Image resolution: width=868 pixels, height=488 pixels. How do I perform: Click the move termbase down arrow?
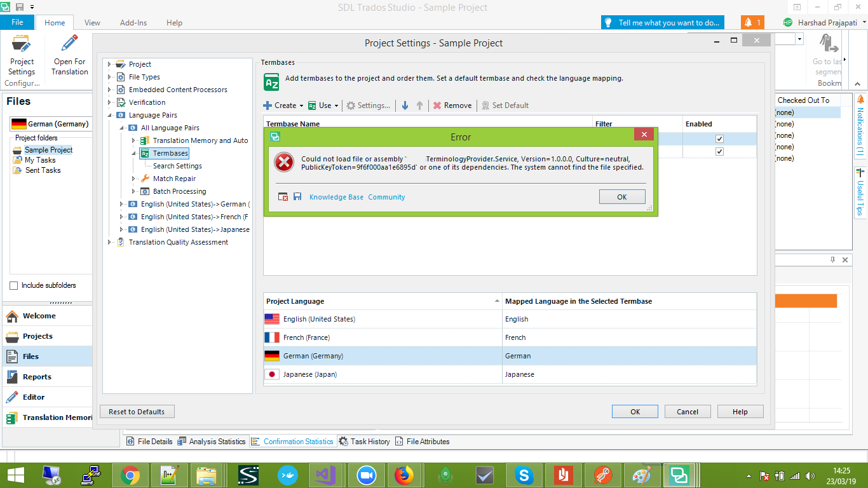[x=405, y=105]
